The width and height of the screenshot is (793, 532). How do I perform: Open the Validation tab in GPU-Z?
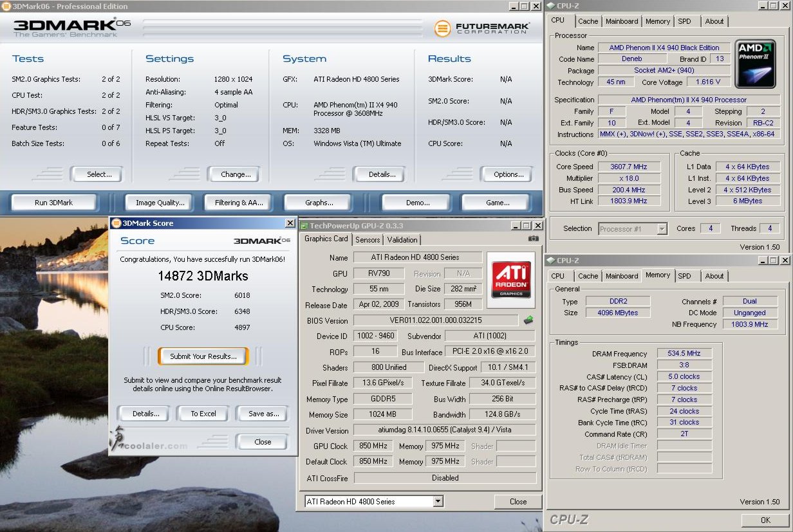[x=402, y=240]
